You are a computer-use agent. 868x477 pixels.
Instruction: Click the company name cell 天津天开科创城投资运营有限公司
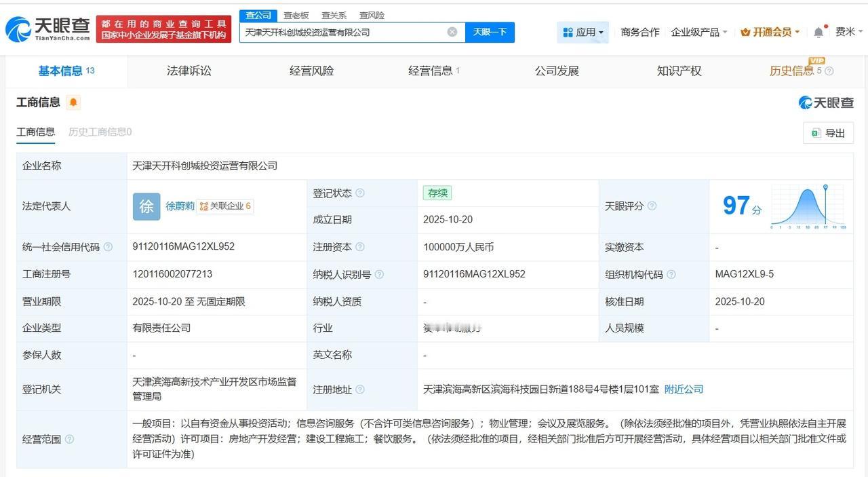(x=205, y=166)
